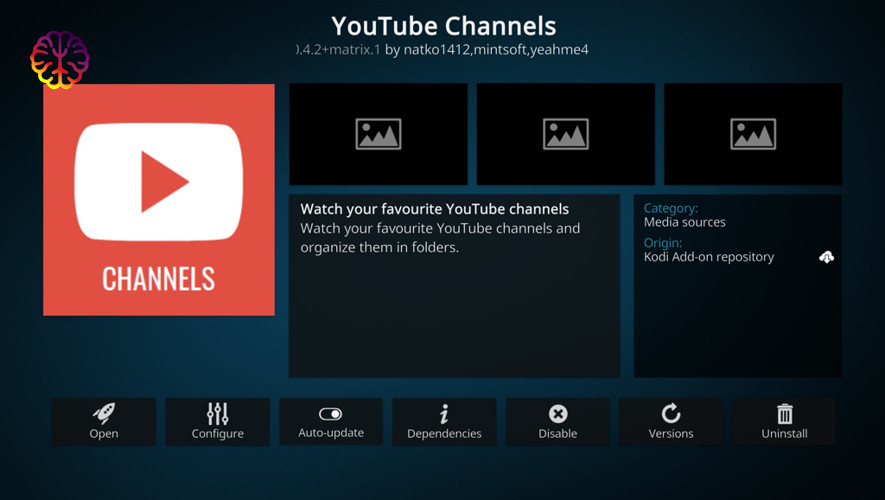Open the middle screenshot placeholder thumbnail
The height and width of the screenshot is (500, 885).
pyautogui.click(x=566, y=134)
